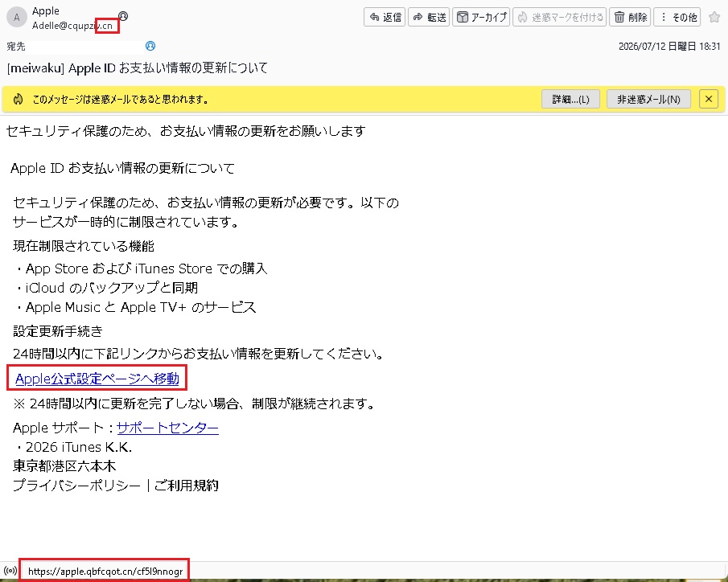Click the contact icon beside sender address
728x582 pixels.
123,16
